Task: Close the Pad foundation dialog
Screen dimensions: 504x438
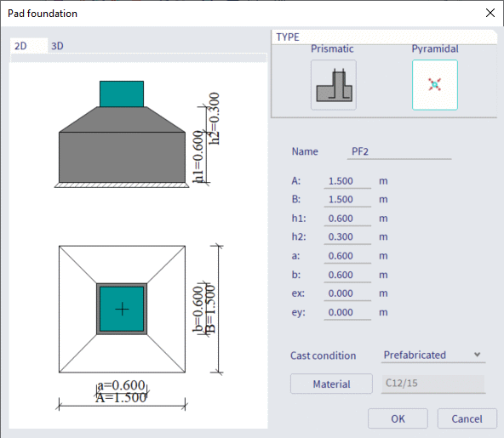Action: pos(490,13)
